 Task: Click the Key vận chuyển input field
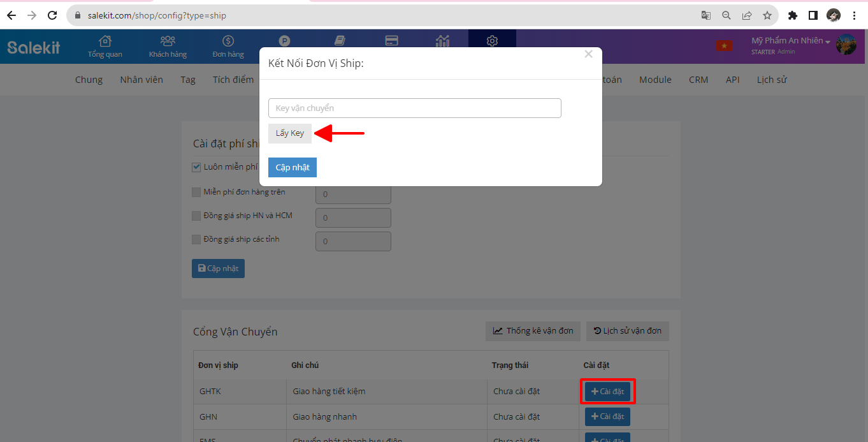(414, 108)
